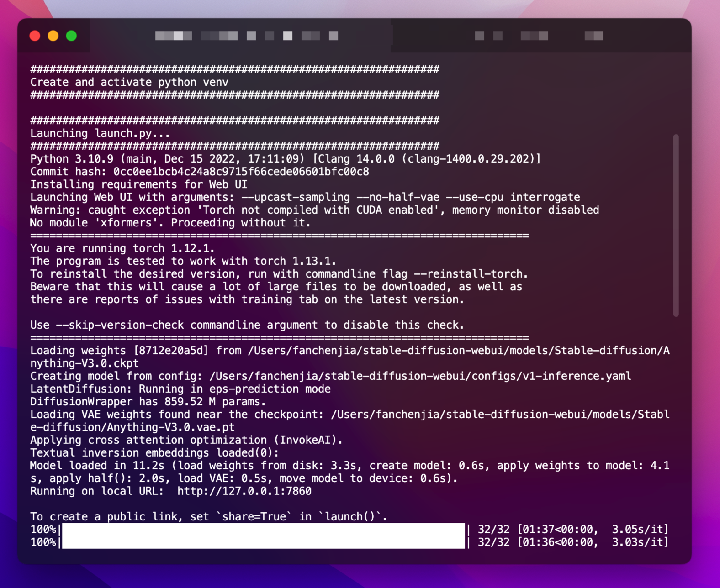
Task: Click the "--upcast-sampling" argument
Action: [296, 197]
